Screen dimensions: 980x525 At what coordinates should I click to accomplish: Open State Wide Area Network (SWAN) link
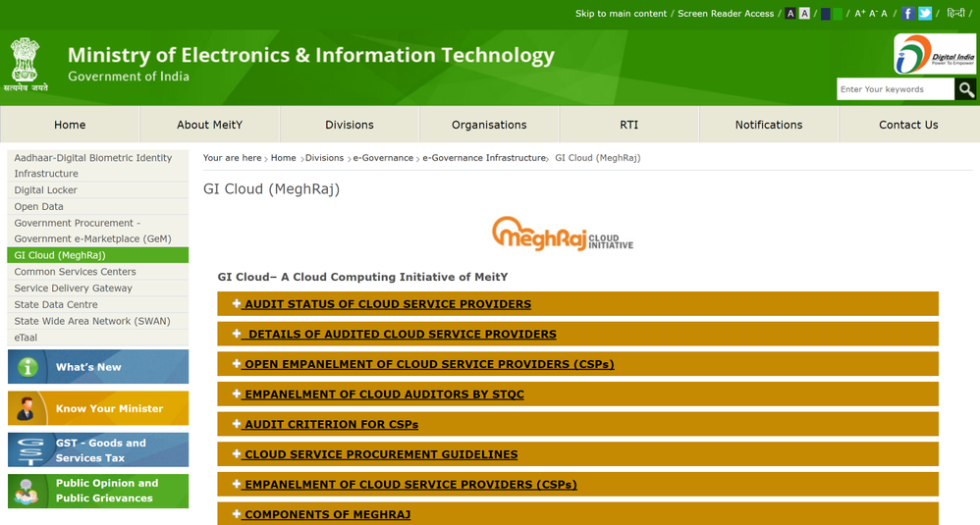tap(97, 321)
